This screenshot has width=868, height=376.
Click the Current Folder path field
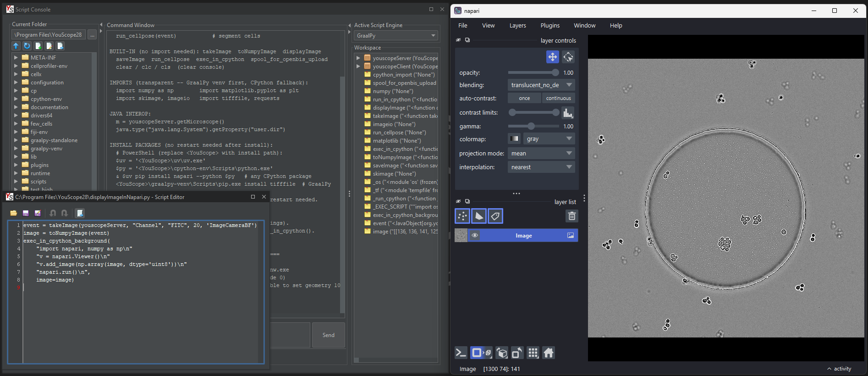coord(49,35)
